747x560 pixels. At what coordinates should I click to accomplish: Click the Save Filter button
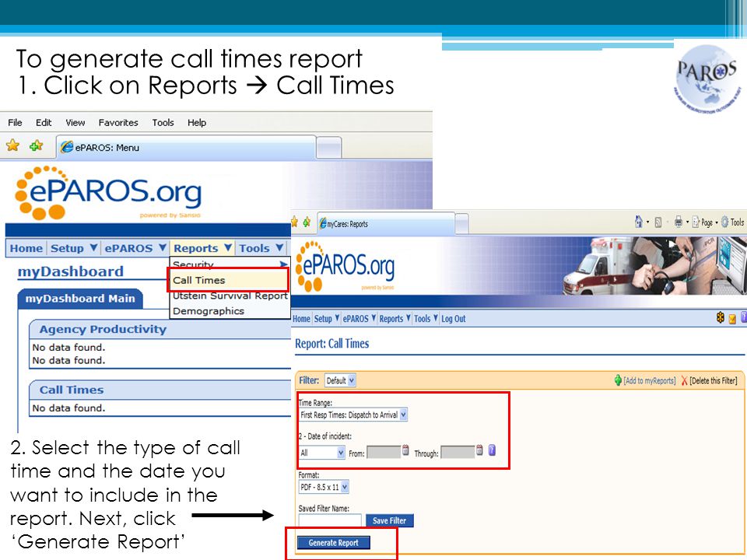tap(389, 520)
